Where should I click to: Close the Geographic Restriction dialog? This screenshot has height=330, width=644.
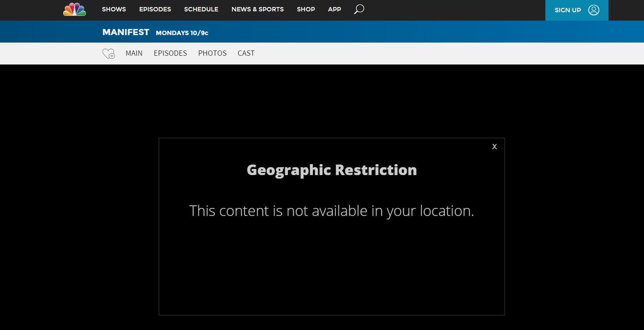(495, 147)
